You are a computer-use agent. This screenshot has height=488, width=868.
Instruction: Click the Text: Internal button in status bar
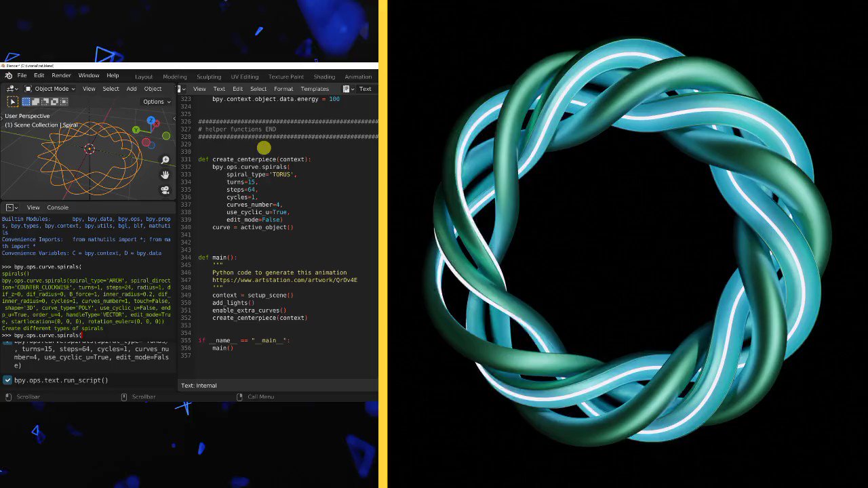(x=199, y=385)
